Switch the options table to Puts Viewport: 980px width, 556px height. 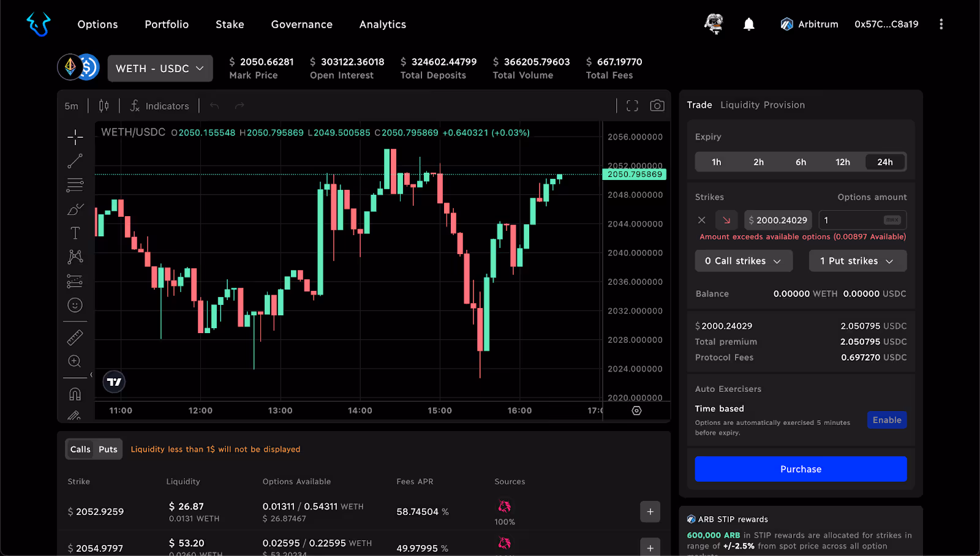[108, 449]
